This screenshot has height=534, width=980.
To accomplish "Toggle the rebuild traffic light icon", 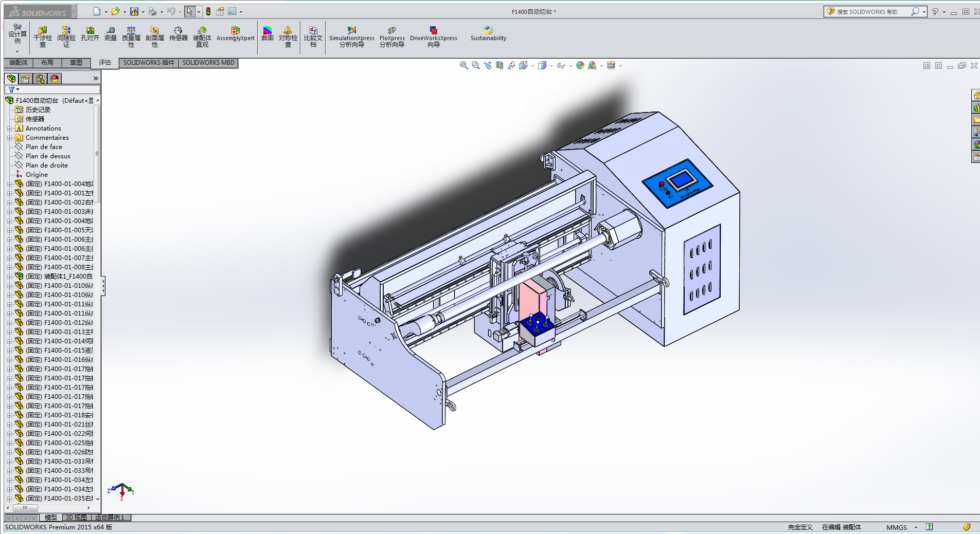I will click(x=208, y=11).
